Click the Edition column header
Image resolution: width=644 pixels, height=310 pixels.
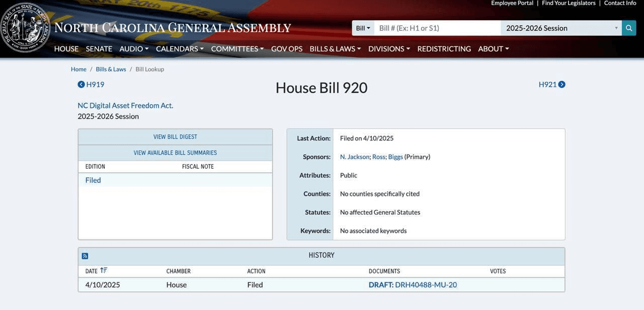coord(95,167)
